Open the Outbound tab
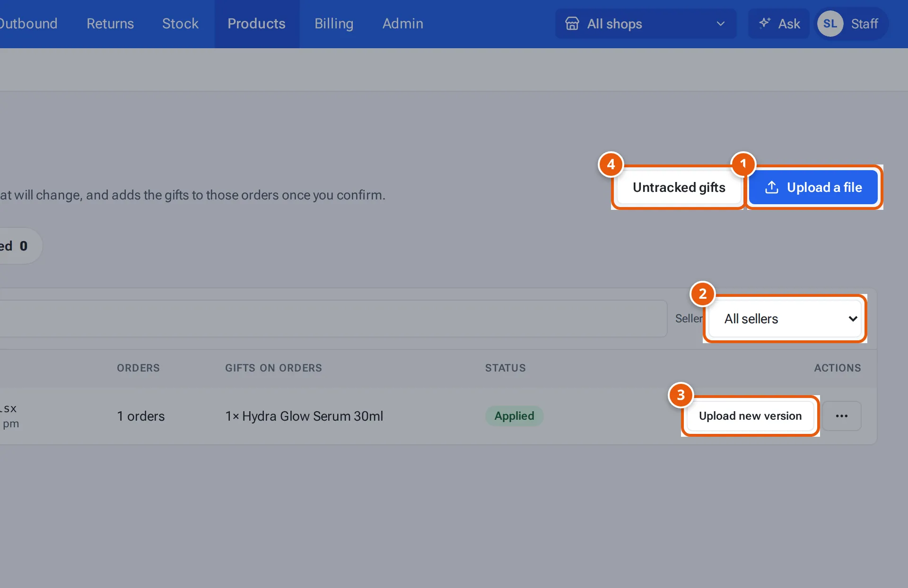 click(x=27, y=24)
